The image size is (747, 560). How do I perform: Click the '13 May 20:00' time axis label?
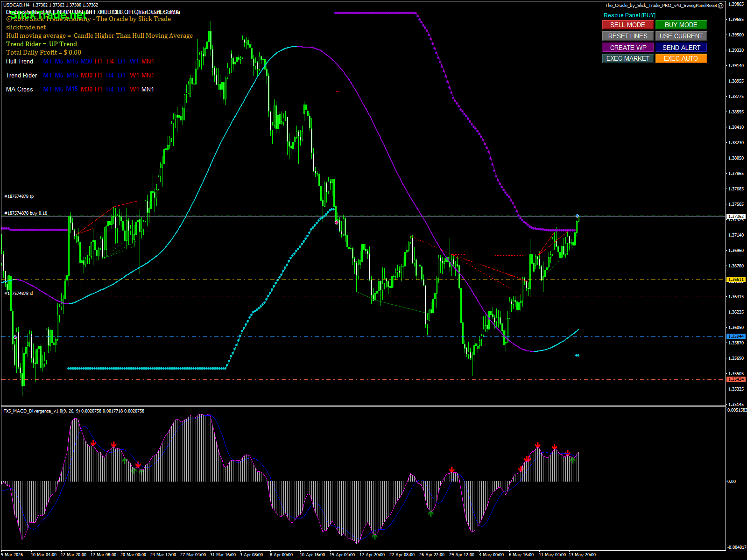(x=582, y=555)
